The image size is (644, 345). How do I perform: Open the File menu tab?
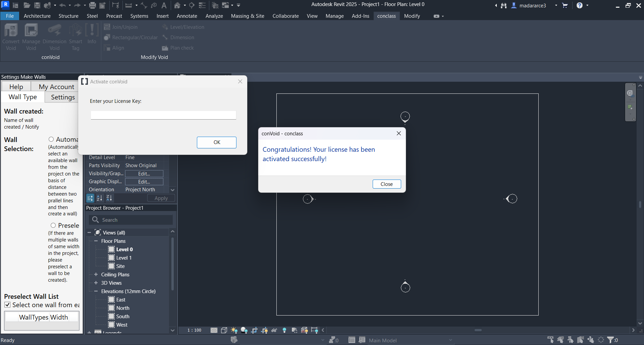tap(10, 16)
